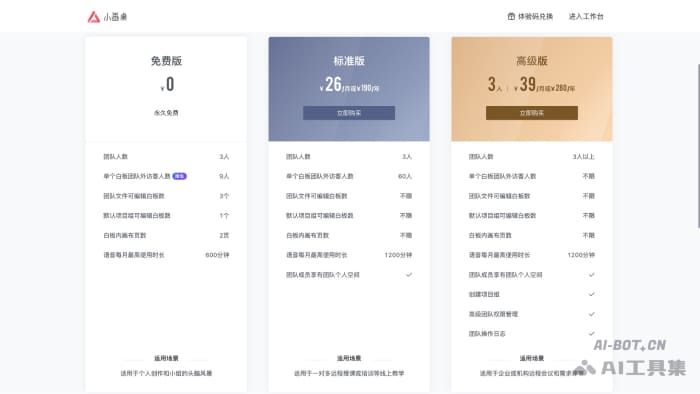Screen dimensions: 700x394
Task: Click the 2页 value in 免费版
Action: [x=224, y=235]
